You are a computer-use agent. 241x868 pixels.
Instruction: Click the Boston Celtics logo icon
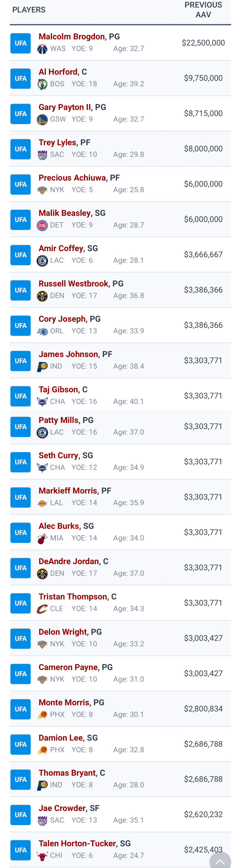(42, 84)
